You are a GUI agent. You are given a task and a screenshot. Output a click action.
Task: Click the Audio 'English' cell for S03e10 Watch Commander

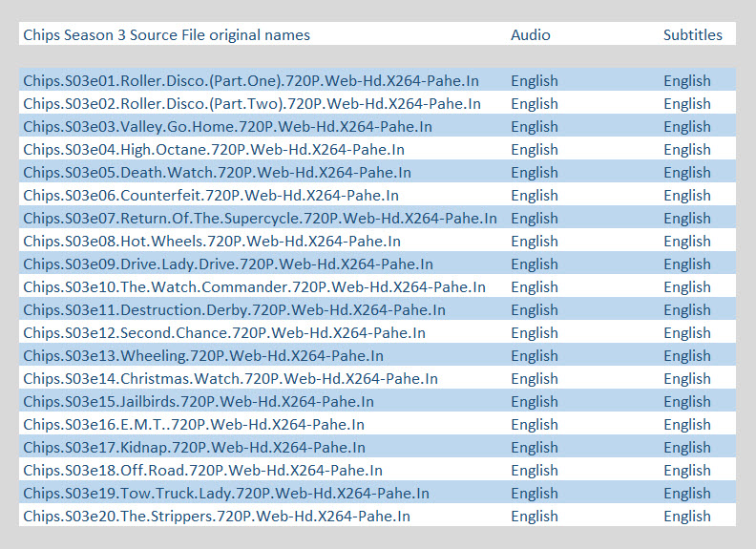click(535, 287)
